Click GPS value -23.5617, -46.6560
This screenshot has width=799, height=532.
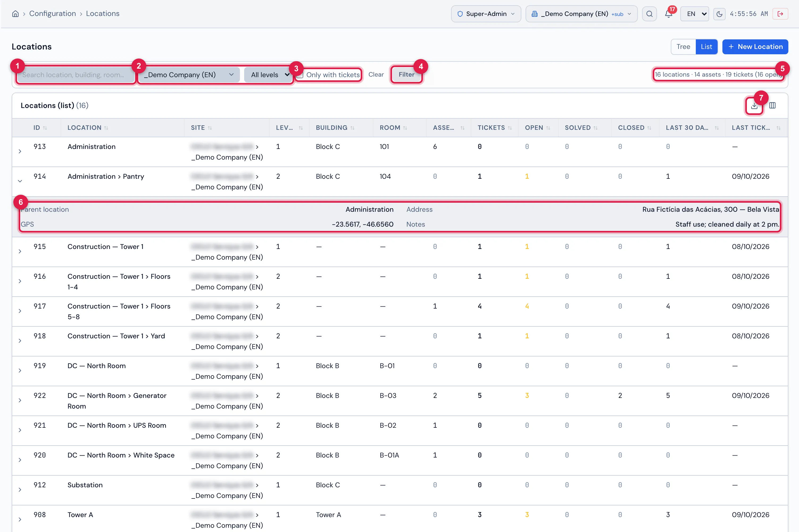click(362, 224)
